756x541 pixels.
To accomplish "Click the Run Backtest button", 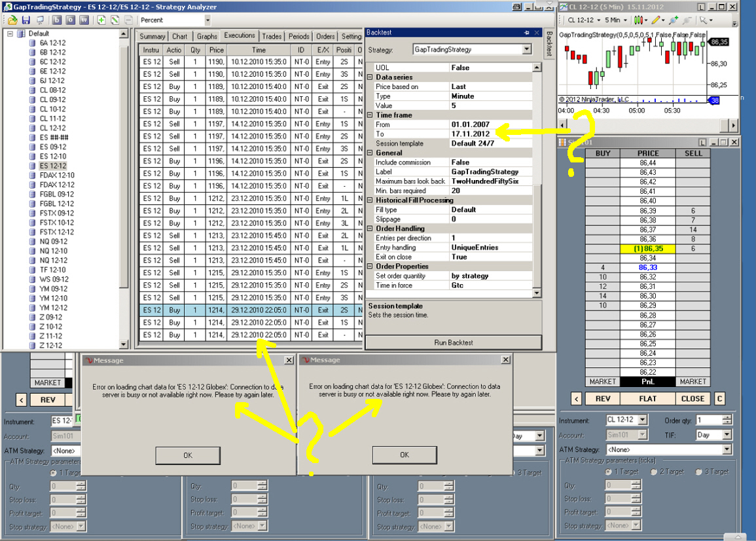I will [x=454, y=343].
